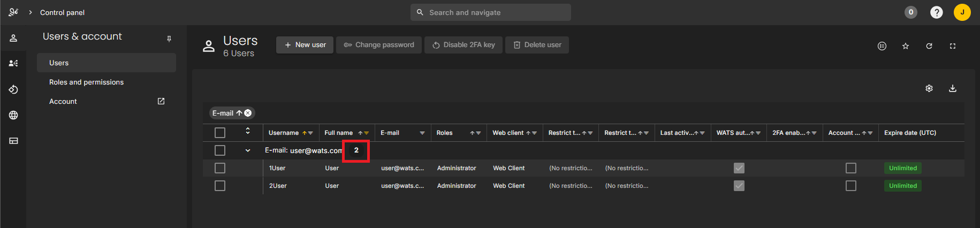Toggle Account column checkbox for 2User

click(x=851, y=186)
